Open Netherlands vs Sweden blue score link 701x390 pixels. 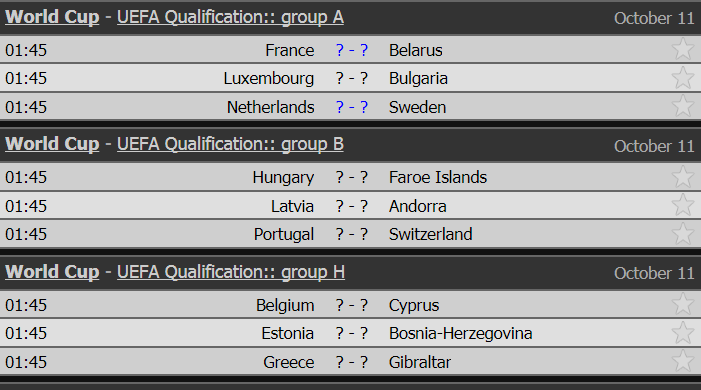click(x=352, y=107)
